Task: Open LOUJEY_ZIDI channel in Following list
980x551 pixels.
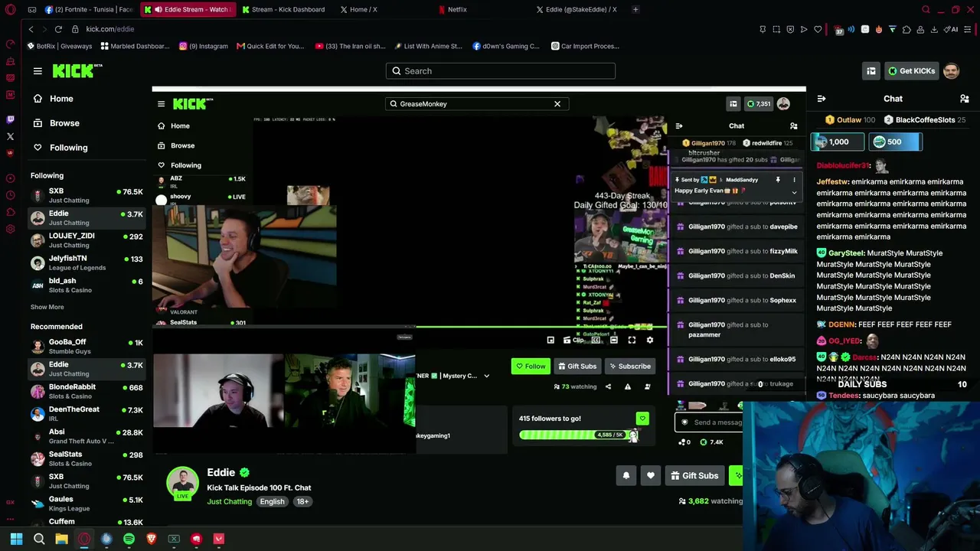Action: click(x=87, y=240)
